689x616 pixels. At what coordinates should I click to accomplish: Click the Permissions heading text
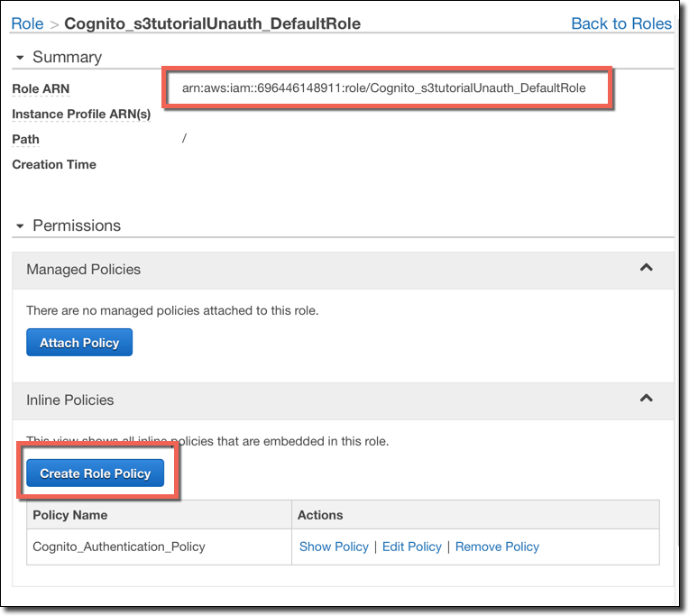tap(77, 225)
